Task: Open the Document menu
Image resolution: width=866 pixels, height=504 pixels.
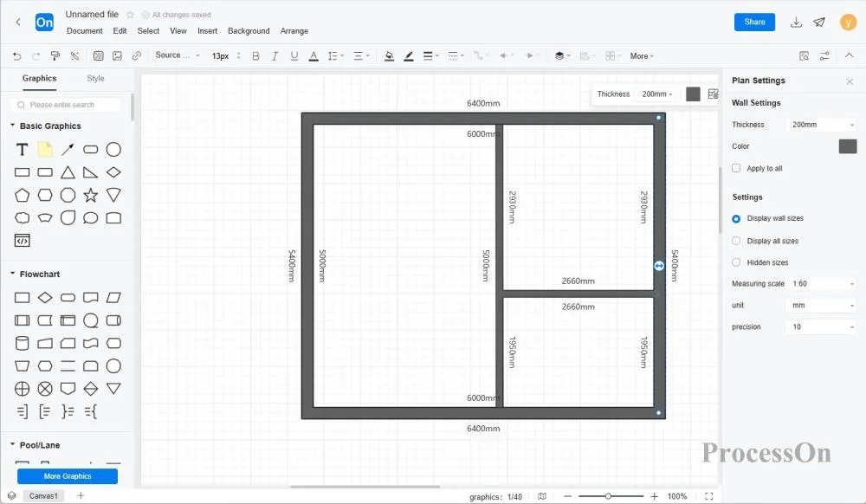Action: tap(85, 31)
